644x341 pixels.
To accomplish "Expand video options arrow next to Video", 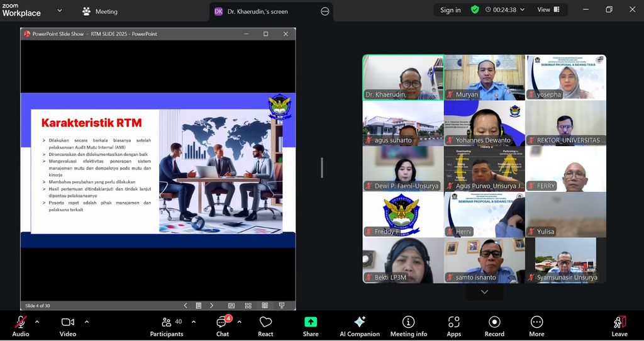I will pyautogui.click(x=86, y=322).
